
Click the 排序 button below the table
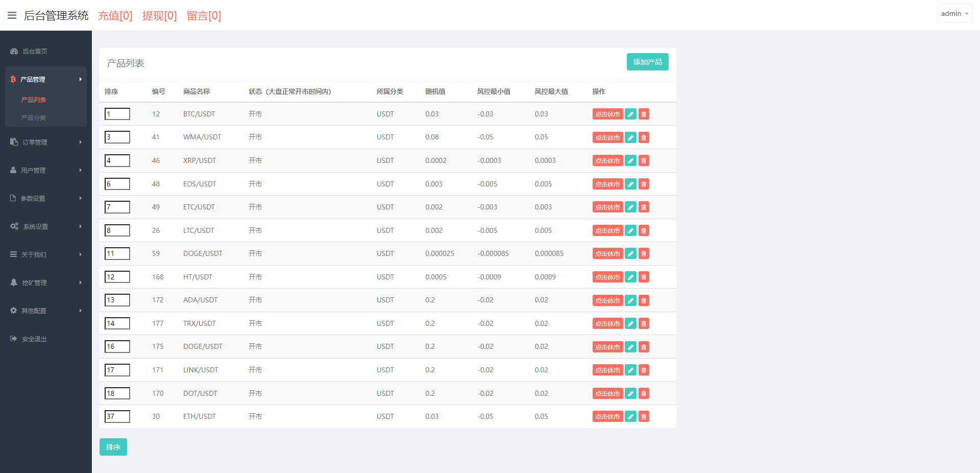(113, 447)
